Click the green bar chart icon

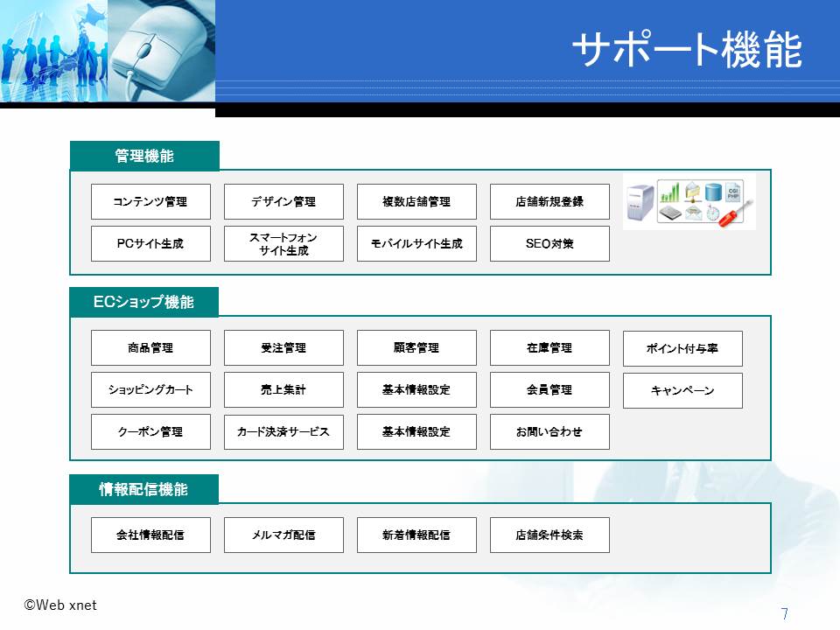tap(669, 192)
